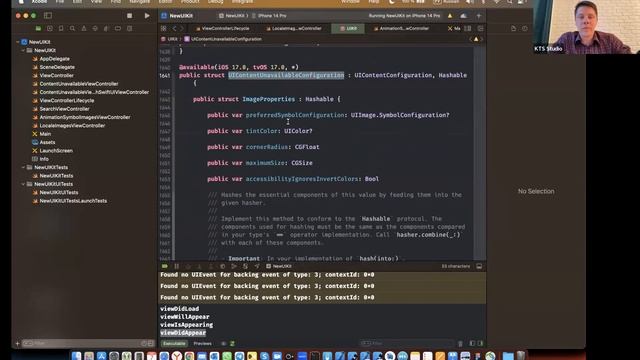This screenshot has height=360, width=640.
Task: Open the Source Control navigator
Action: pyautogui.click(x=50, y=29)
